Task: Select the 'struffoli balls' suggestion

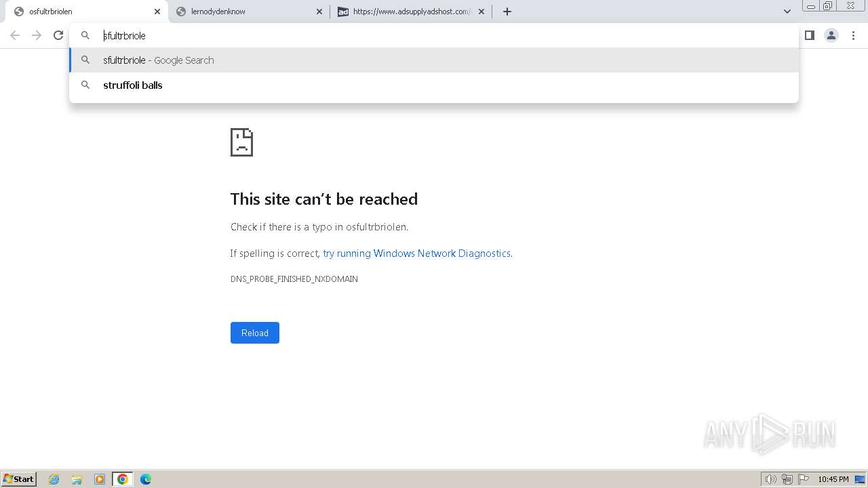Action: point(434,85)
